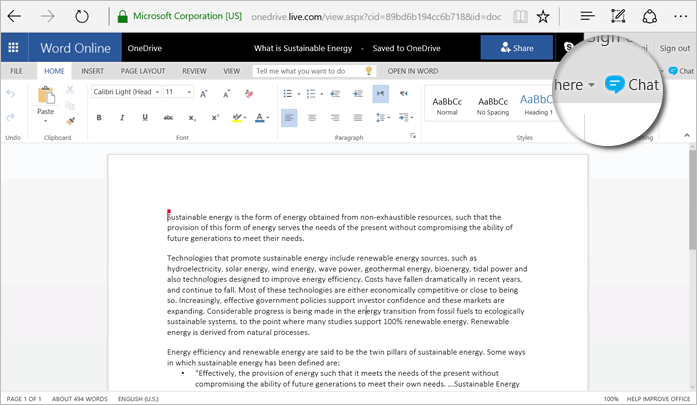The width and height of the screenshot is (697, 405).
Task: Open the font name dropdown
Action: pyautogui.click(x=155, y=92)
